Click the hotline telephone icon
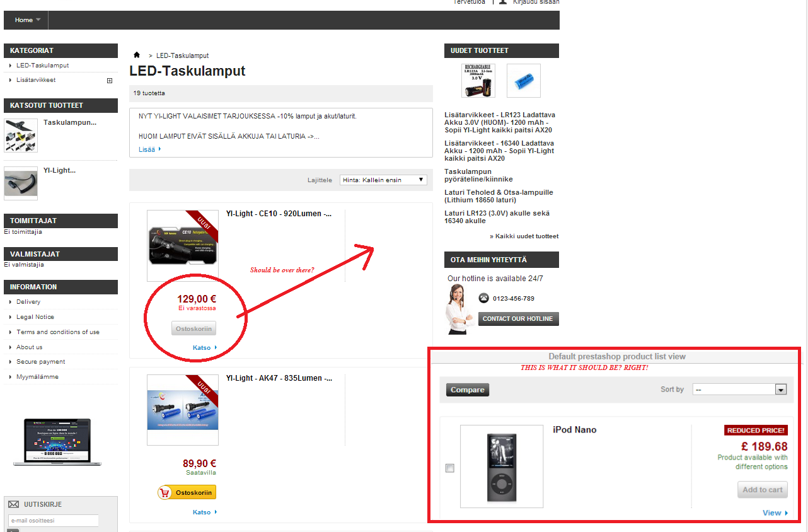This screenshot has width=808, height=532. coord(483,298)
